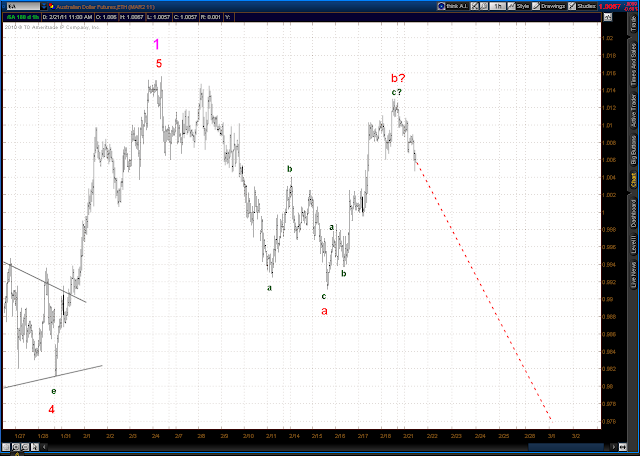Select the green 'c?' wave label
Screen dimensions: 640x456
396,92
